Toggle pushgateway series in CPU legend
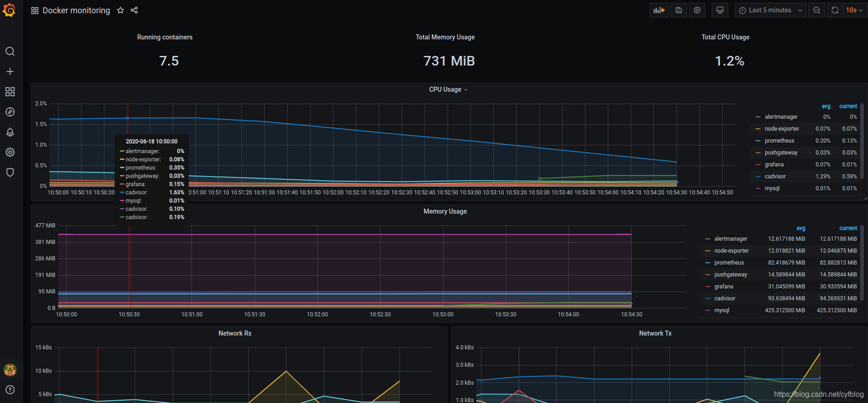Screen dimensions: 868x403 click(x=781, y=153)
